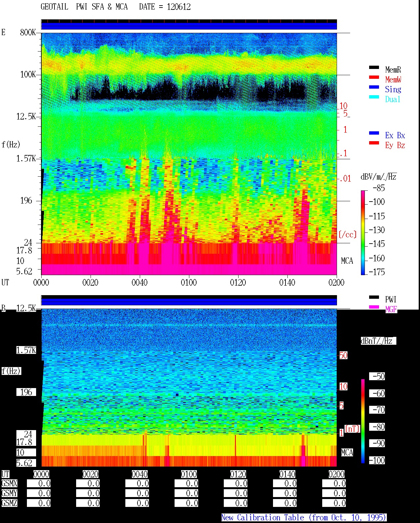Click the 12.5K label on the E panel
Screen dimensions: 420x523
tap(26, 117)
